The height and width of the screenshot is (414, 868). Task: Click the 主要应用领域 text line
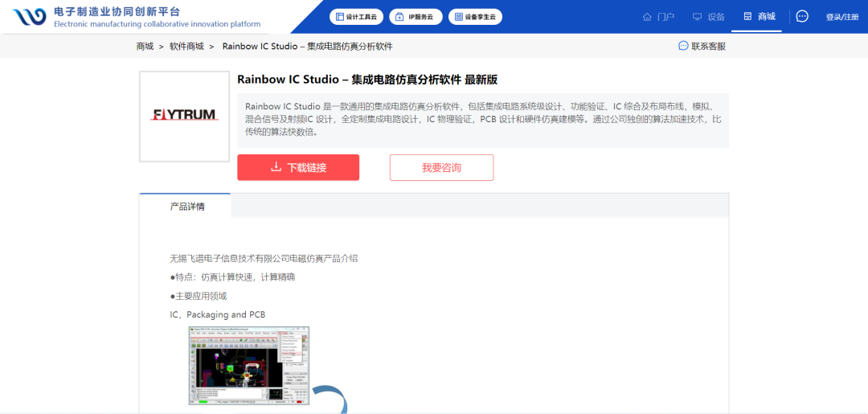point(199,296)
